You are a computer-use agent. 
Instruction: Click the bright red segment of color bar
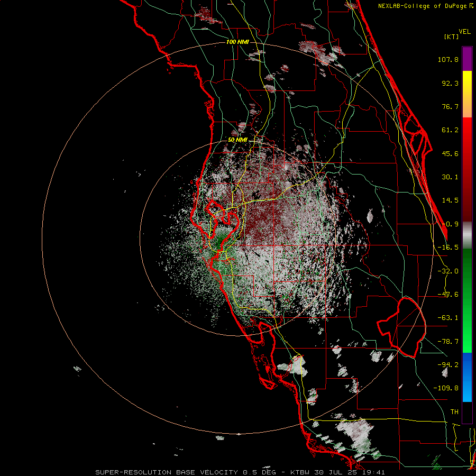pos(467,170)
